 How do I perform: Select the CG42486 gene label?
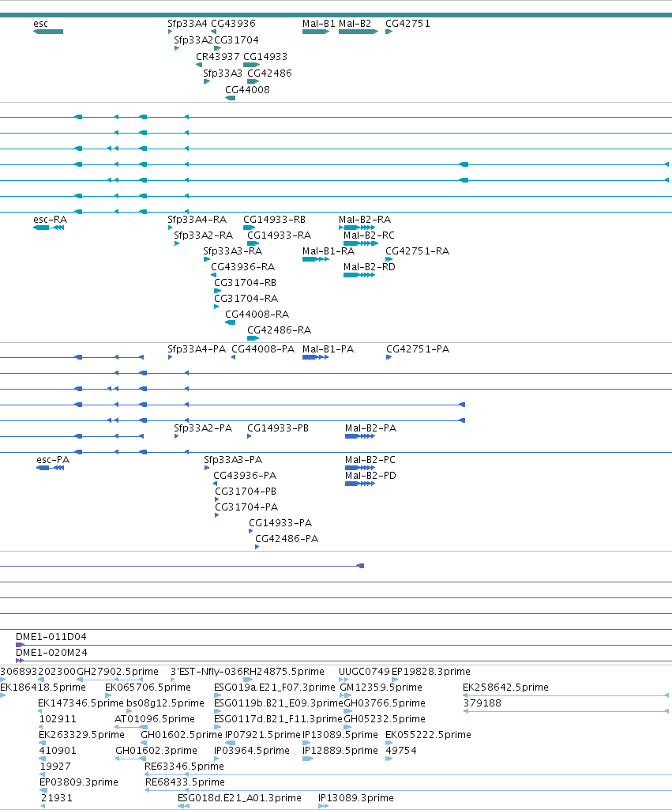[x=269, y=73]
